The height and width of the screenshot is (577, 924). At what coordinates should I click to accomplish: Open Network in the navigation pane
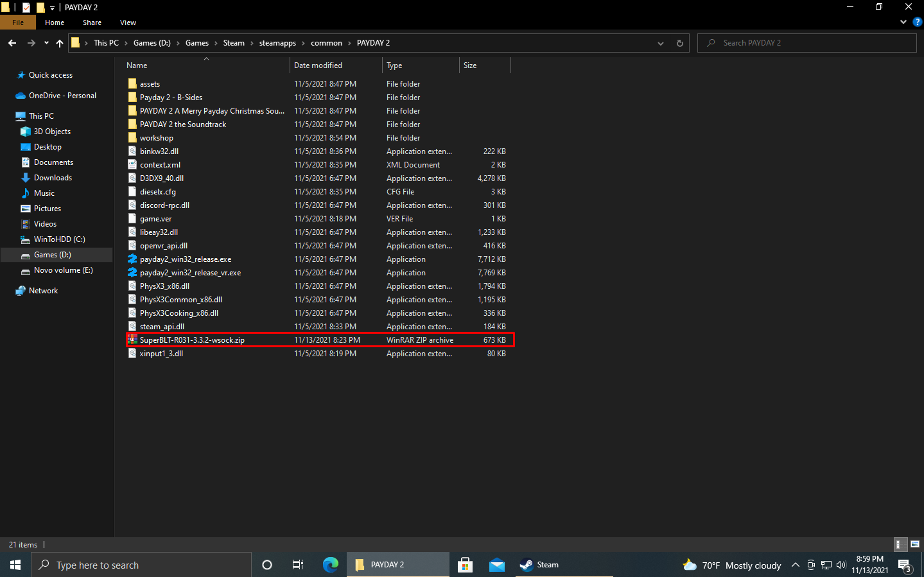point(43,291)
